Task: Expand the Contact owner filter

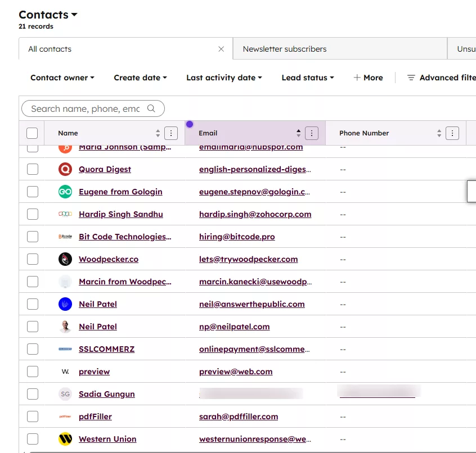Action: [x=62, y=78]
